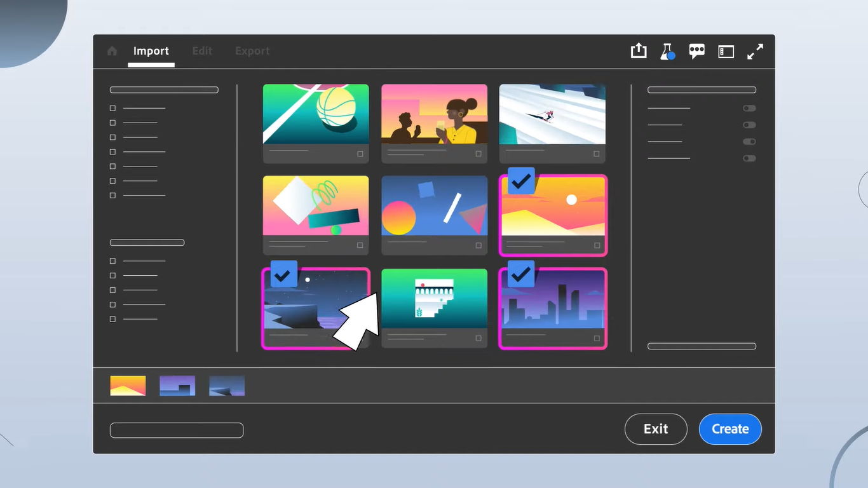
Task: Select the couple toasting drinks thumbnail
Action: [434, 114]
